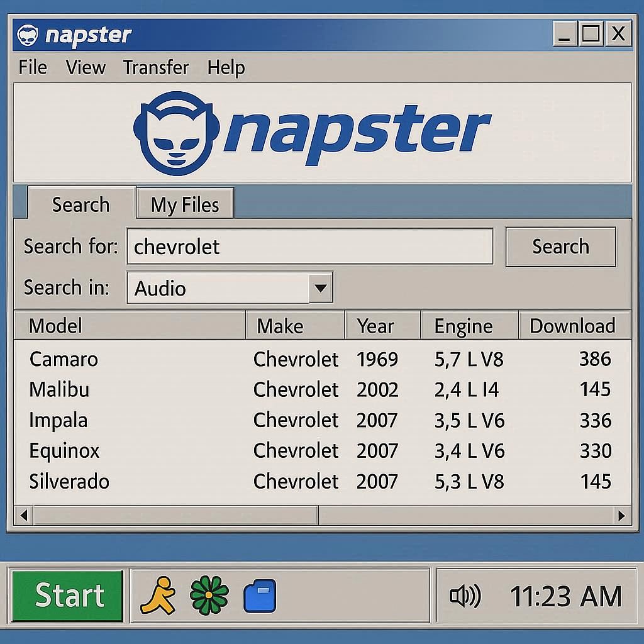Click the Search button

pos(560,247)
